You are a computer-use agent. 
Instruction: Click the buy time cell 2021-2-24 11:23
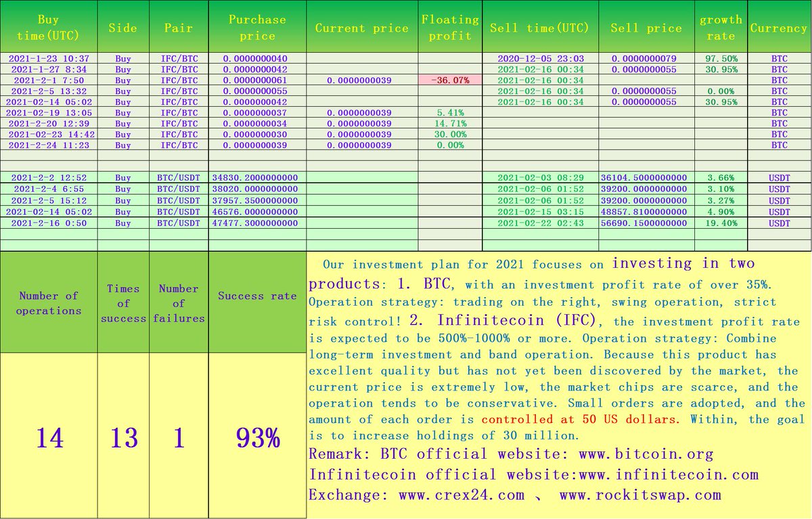pos(49,145)
